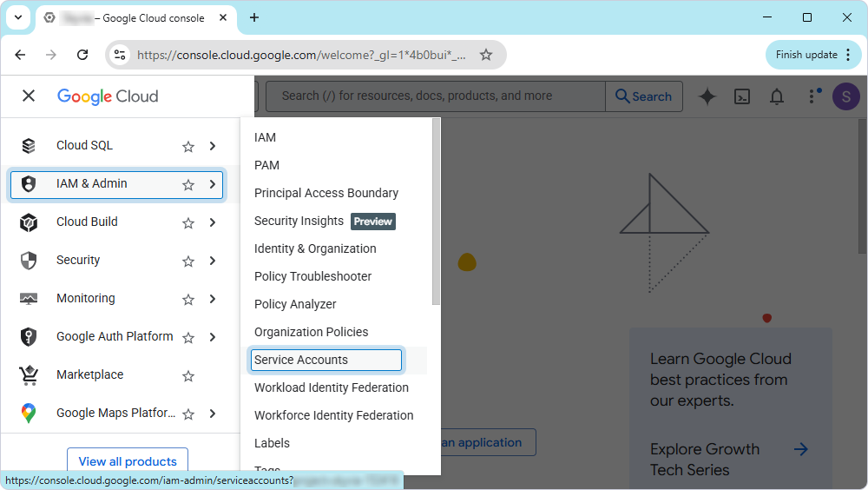868x490 pixels.
Task: Open Workload Identity Federation
Action: 332,387
